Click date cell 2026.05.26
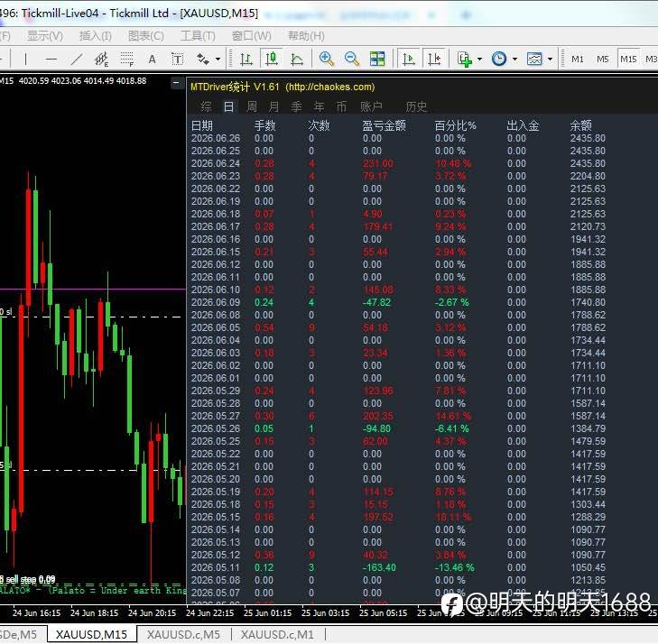Screen dimensions: 658x644 pos(216,428)
